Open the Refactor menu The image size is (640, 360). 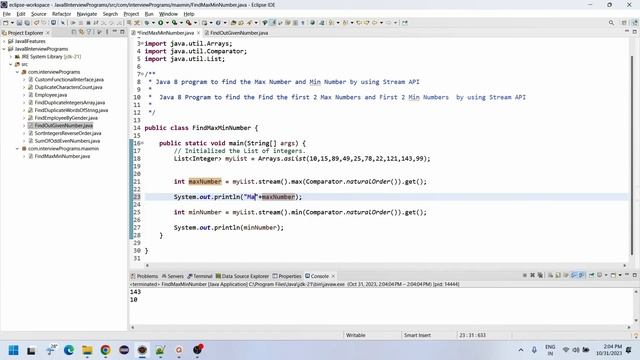(x=61, y=14)
